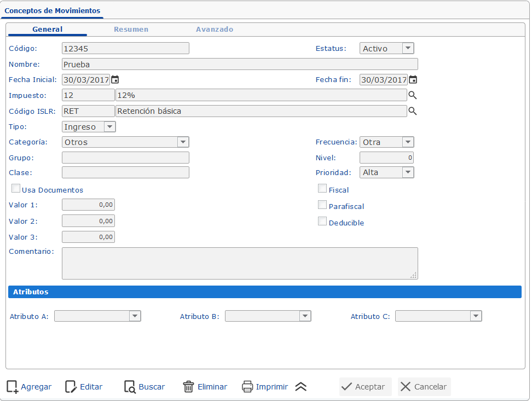The height and width of the screenshot is (401, 532).
Task: Open the Avanzado tab
Action: 215,30
